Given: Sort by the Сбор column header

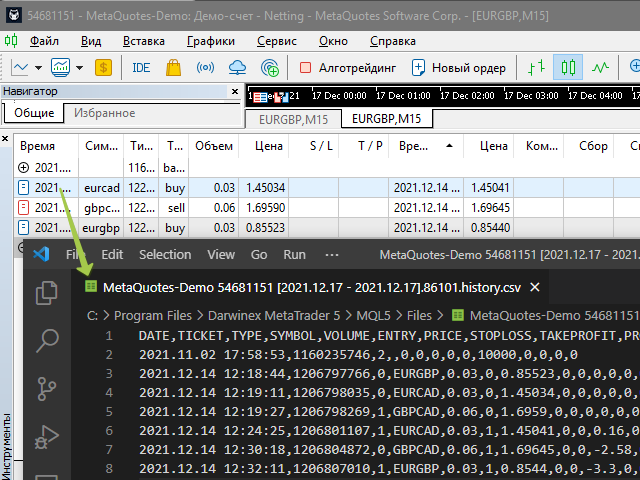Looking at the screenshot, I should (588, 146).
